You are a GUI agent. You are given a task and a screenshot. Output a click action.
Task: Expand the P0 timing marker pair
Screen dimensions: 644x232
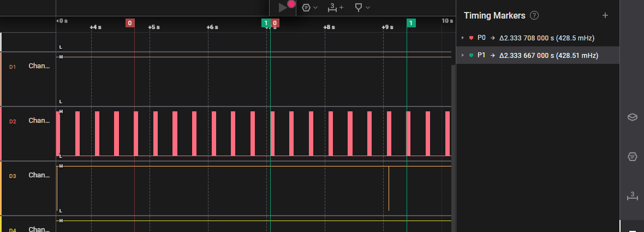click(x=463, y=38)
